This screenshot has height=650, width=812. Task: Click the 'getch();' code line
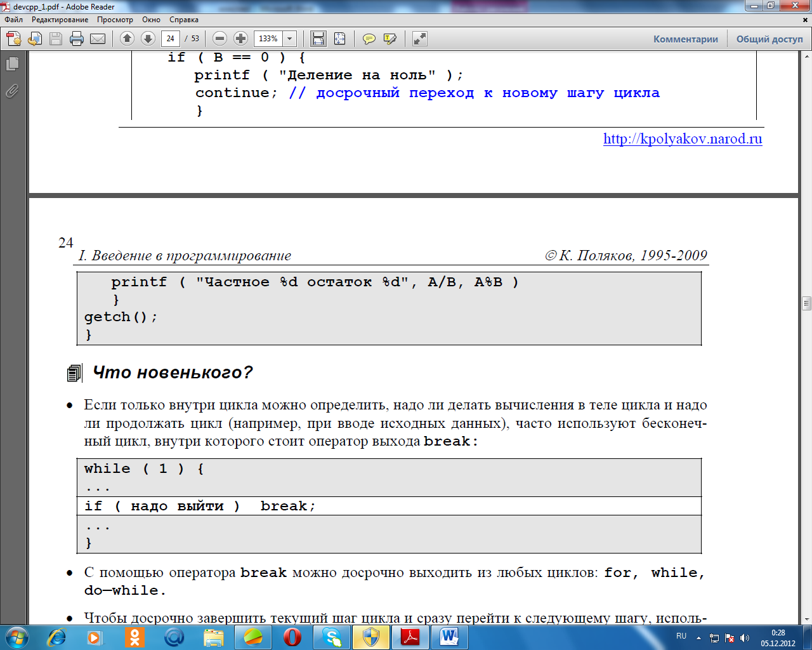121,317
